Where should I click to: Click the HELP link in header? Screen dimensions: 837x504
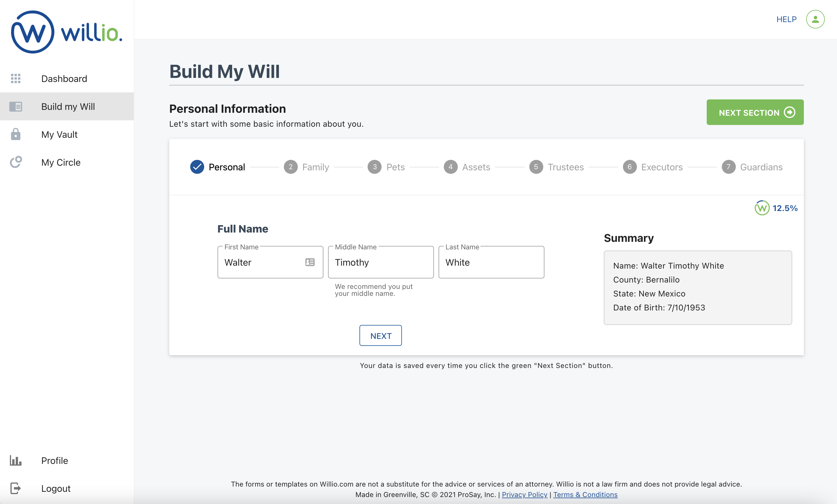coord(786,19)
